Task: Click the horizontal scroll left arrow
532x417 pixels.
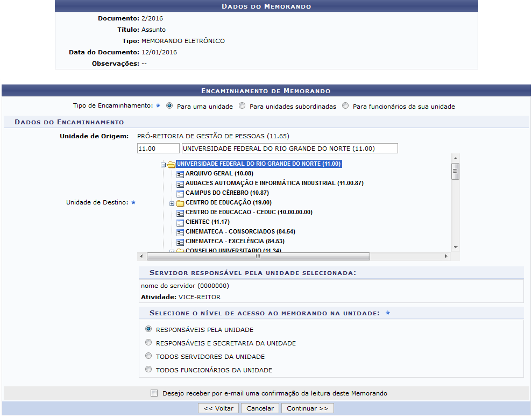Action: [141, 257]
